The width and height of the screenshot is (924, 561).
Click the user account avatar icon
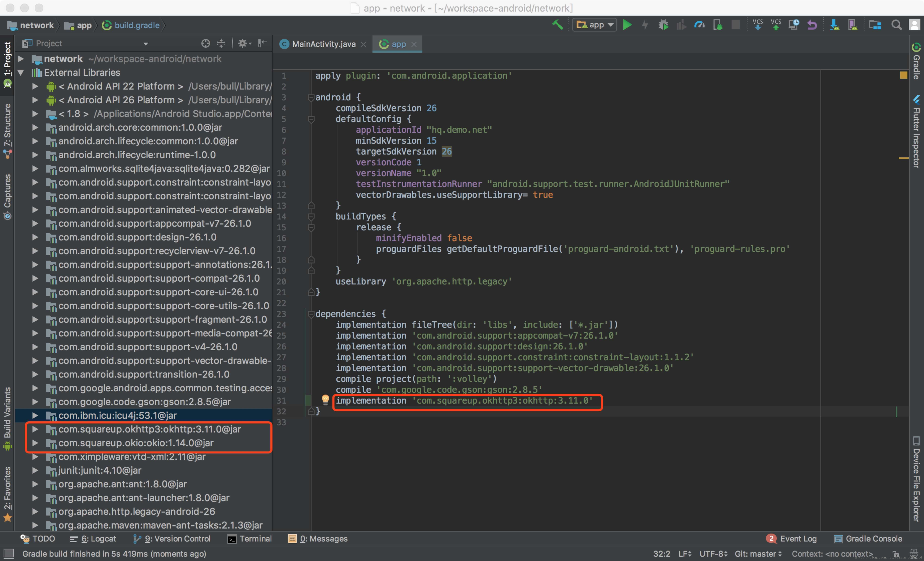(915, 25)
